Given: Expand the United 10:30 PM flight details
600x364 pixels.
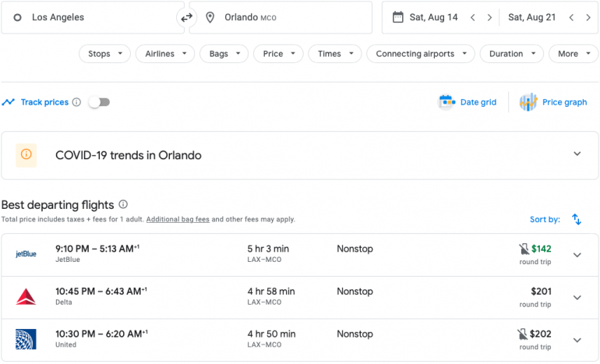Looking at the screenshot, I should tap(577, 340).
